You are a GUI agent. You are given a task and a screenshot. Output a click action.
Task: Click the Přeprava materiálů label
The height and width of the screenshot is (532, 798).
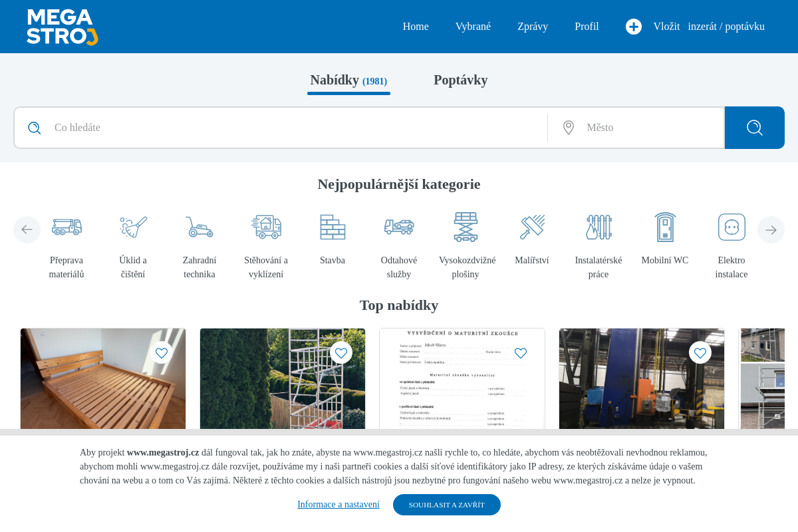66,267
